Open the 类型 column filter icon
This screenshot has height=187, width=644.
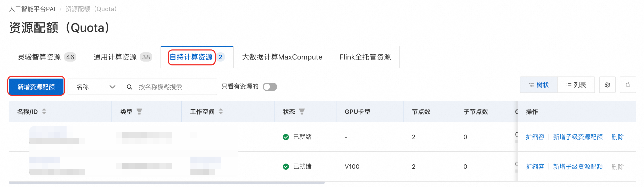(139, 111)
